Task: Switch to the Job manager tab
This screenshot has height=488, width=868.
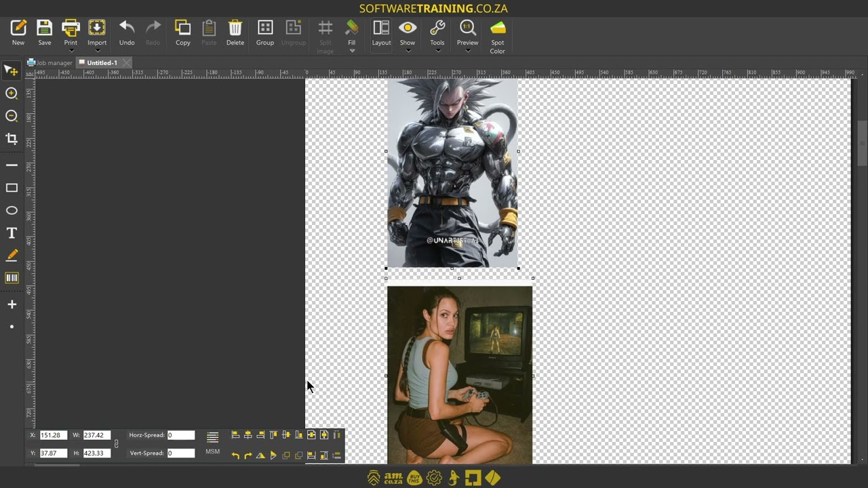Action: tap(50, 63)
